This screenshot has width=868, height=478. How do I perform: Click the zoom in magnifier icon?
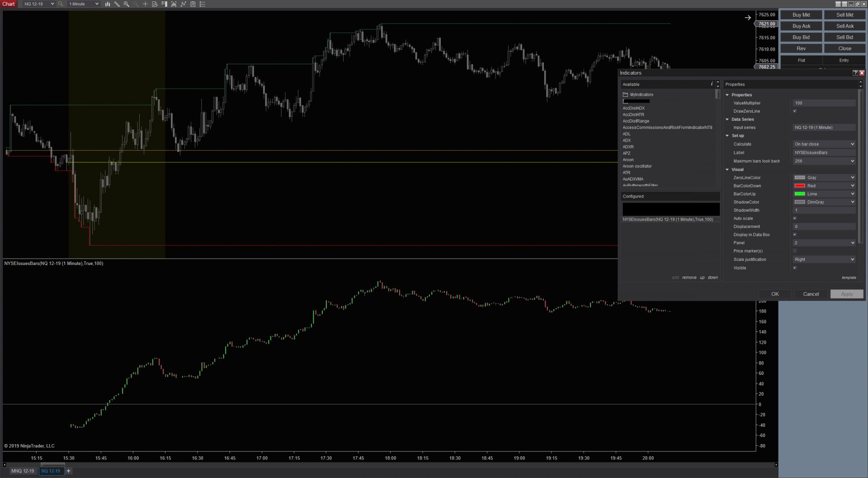point(126,4)
